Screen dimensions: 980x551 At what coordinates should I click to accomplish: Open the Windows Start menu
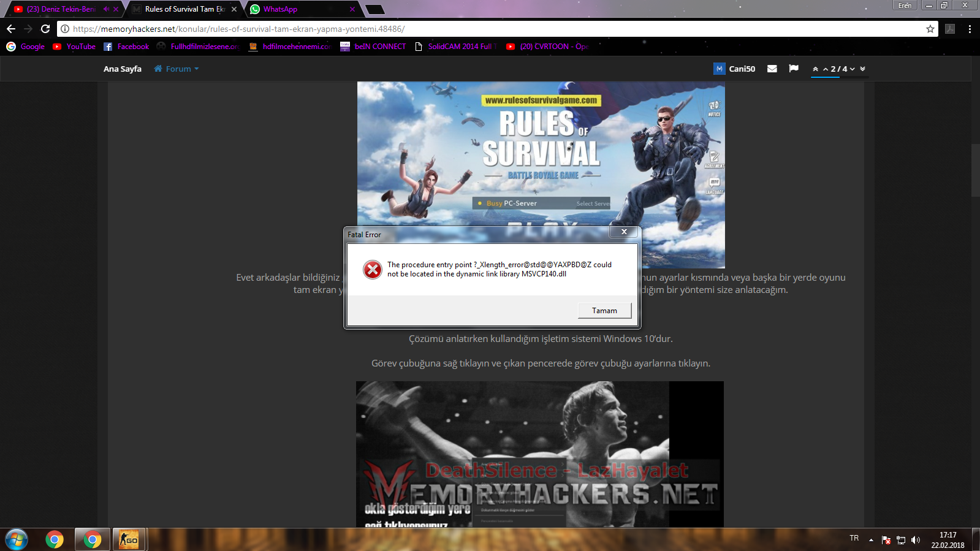pos(17,539)
